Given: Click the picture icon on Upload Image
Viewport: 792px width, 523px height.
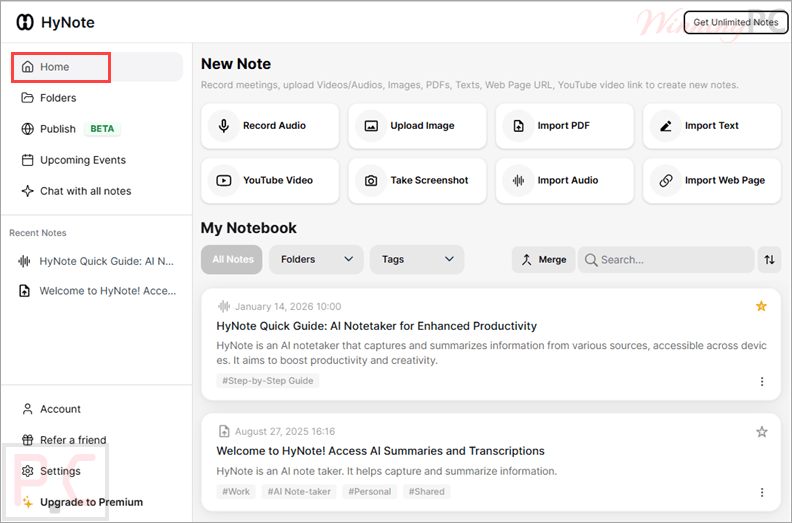Looking at the screenshot, I should [x=371, y=126].
